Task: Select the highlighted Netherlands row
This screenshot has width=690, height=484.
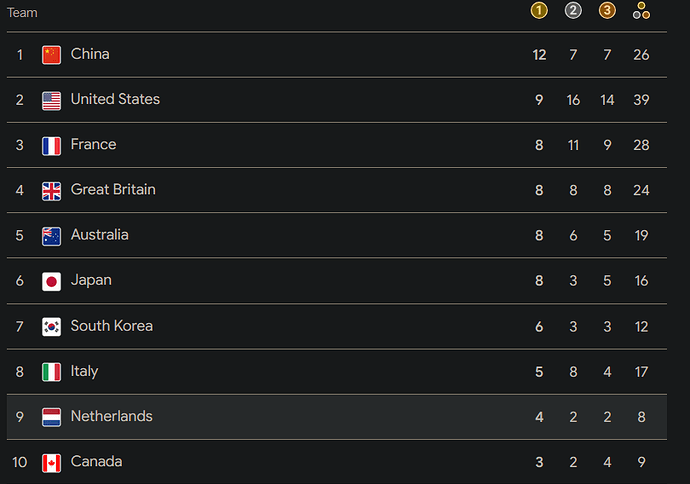Action: click(337, 417)
